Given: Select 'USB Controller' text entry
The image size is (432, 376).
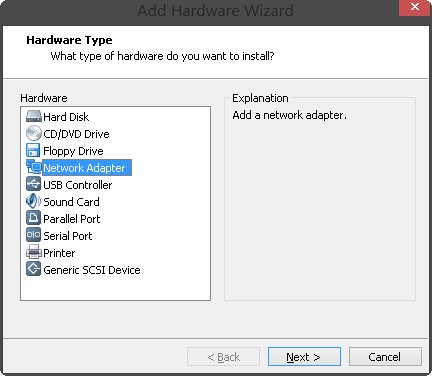Looking at the screenshot, I should 78,185.
